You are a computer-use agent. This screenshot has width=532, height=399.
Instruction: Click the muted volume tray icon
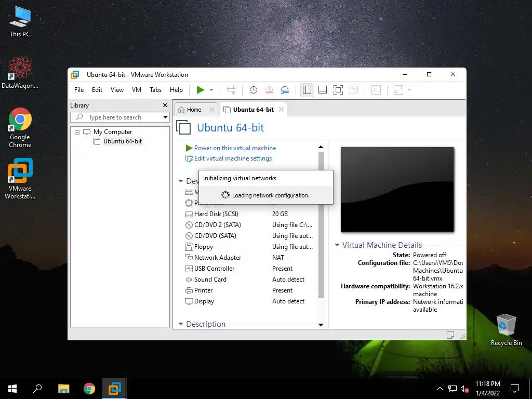point(465,389)
